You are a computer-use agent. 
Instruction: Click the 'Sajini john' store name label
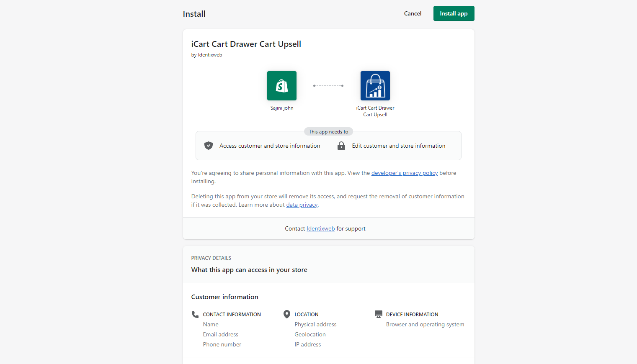282,108
